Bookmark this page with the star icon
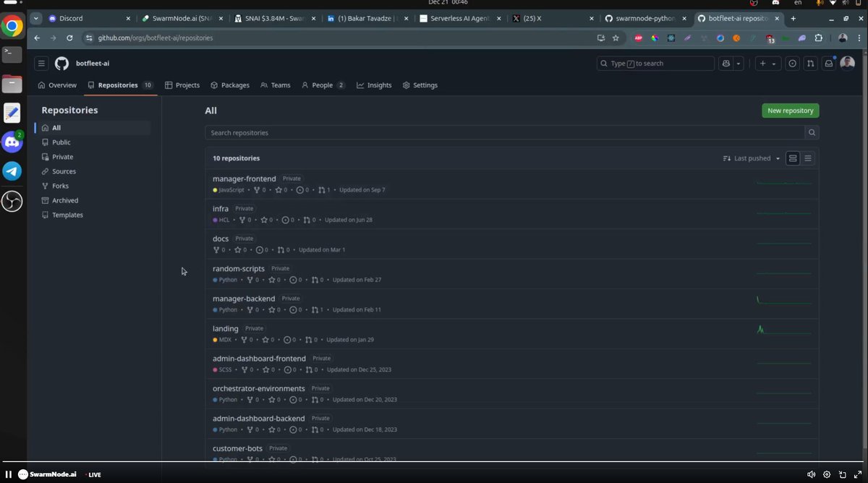Screen dimensions: 868x483 [x=616, y=38]
